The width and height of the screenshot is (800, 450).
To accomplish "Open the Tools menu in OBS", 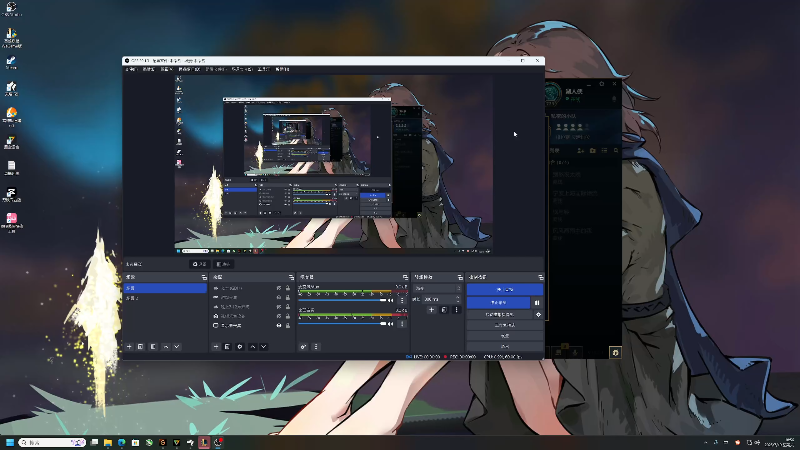I will [x=264, y=69].
